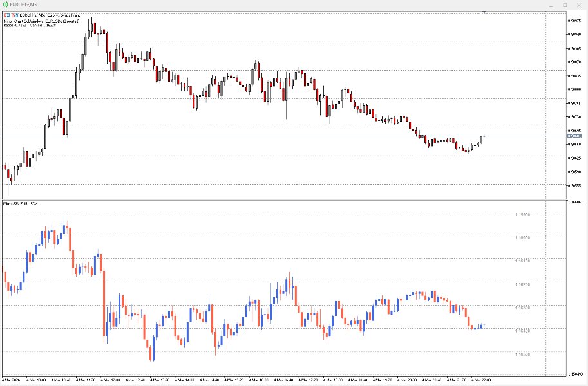
Task: Click the 'EURCHFz, M5: Euro vs Swiss Franc' title
Action: 50,15
